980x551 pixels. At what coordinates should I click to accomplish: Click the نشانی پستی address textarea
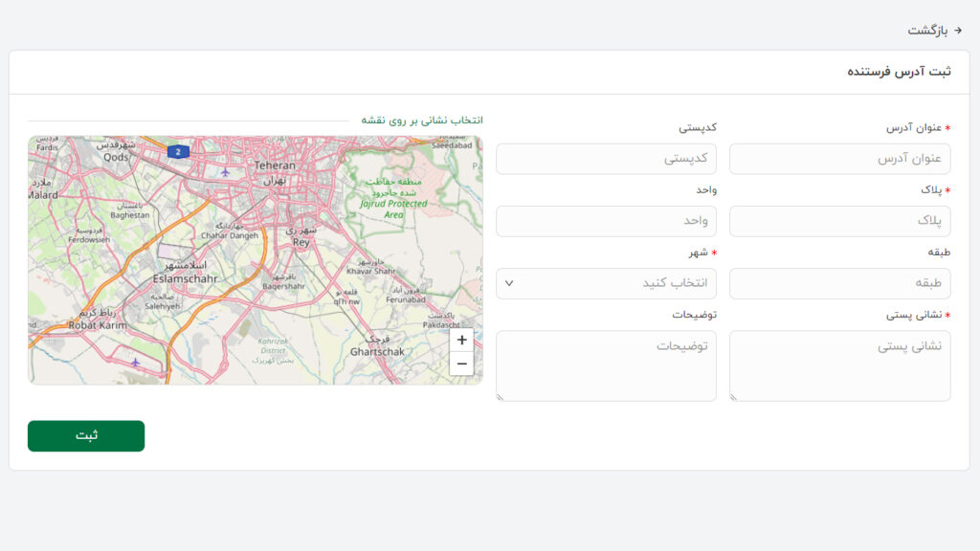coord(839,365)
